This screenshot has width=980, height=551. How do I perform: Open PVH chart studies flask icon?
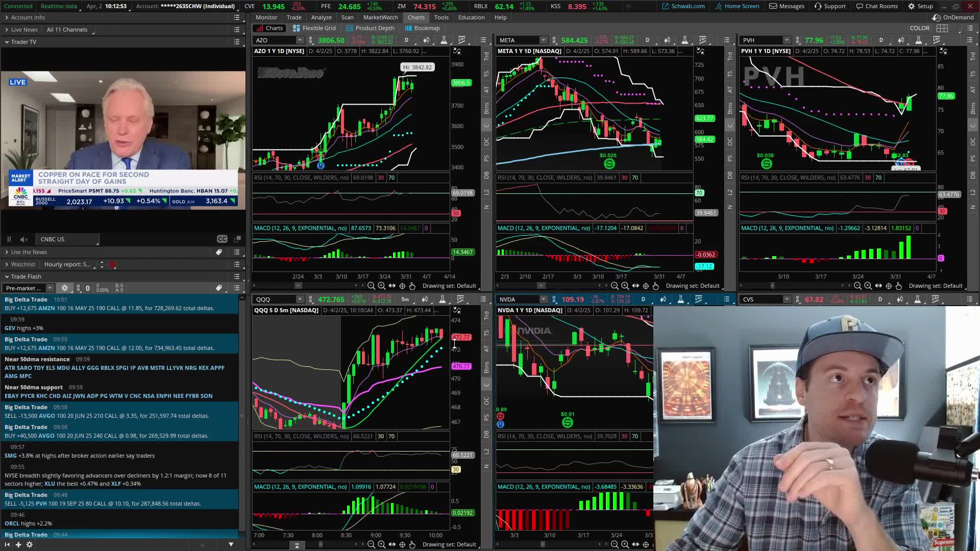[x=918, y=40]
